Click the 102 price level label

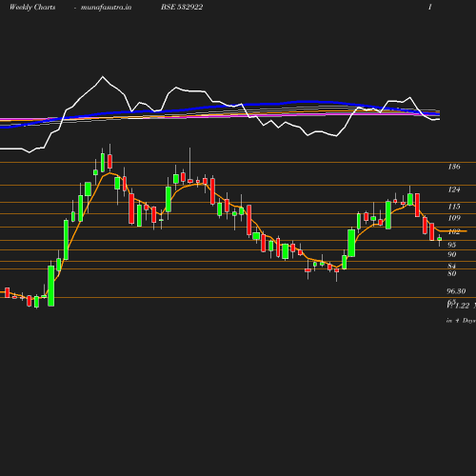(454, 231)
